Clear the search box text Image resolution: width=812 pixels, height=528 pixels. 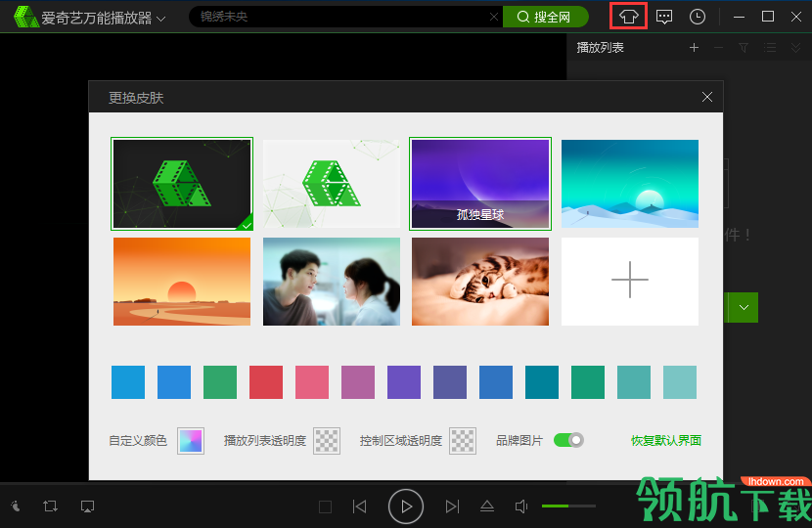[x=493, y=17]
